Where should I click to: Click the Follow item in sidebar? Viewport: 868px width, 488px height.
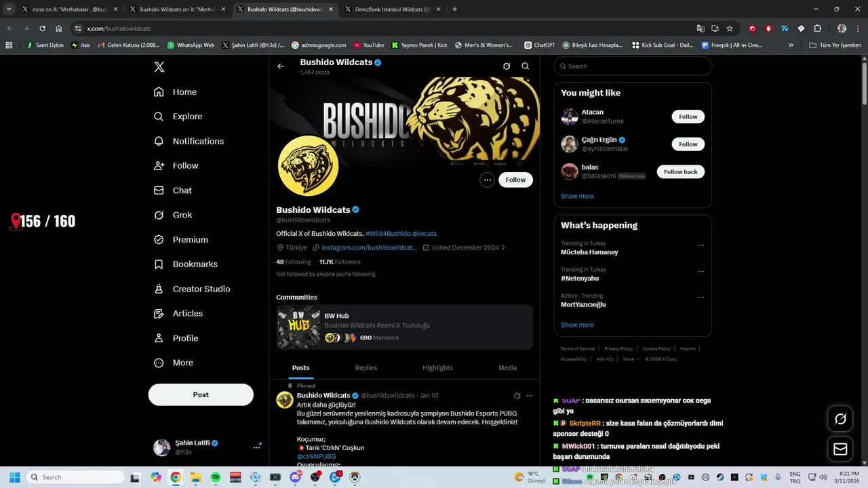point(176,165)
